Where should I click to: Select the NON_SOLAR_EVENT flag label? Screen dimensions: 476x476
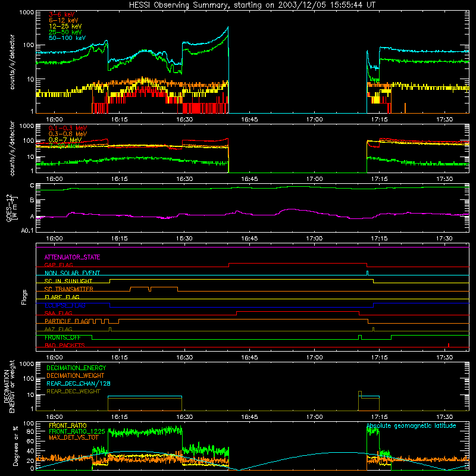pyautogui.click(x=72, y=273)
